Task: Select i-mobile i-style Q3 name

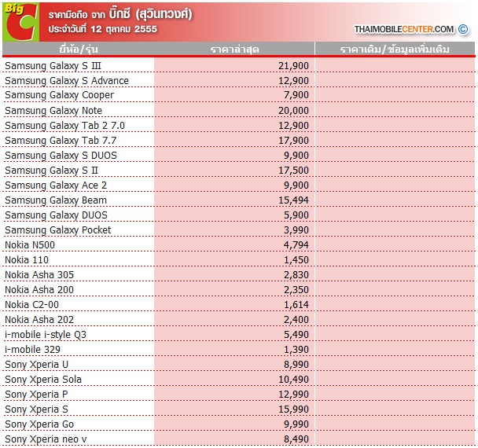Action: point(46,335)
